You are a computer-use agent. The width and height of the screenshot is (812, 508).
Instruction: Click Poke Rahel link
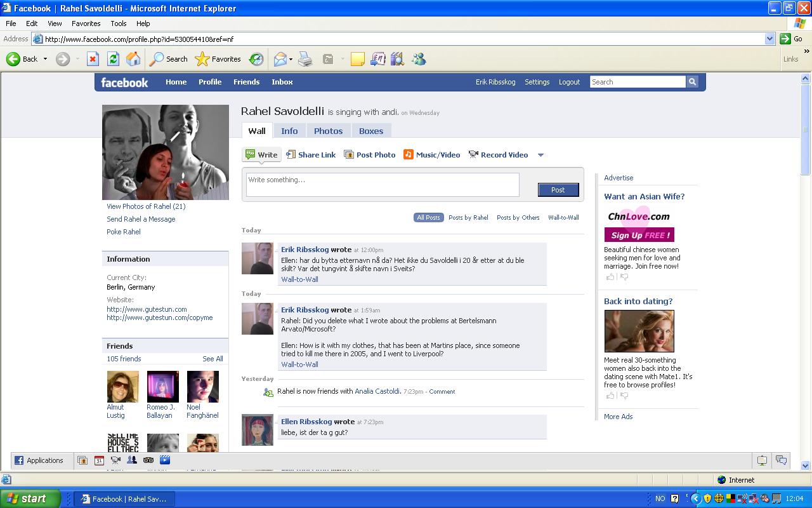[124, 232]
